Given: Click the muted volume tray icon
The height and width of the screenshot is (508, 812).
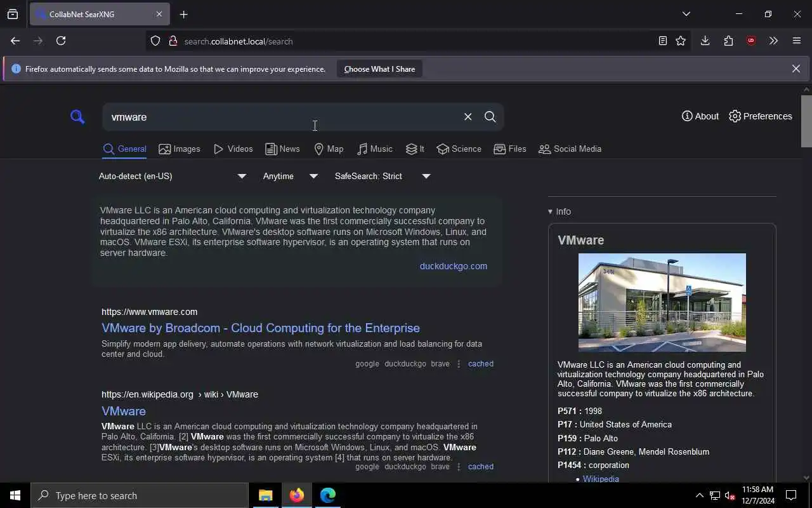Looking at the screenshot, I should 730,495.
